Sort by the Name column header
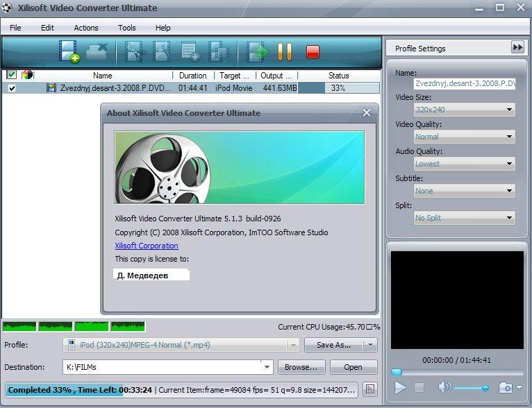The width and height of the screenshot is (532, 408). [x=103, y=75]
